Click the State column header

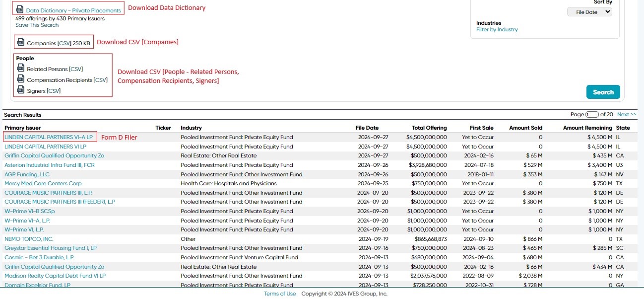pos(623,128)
